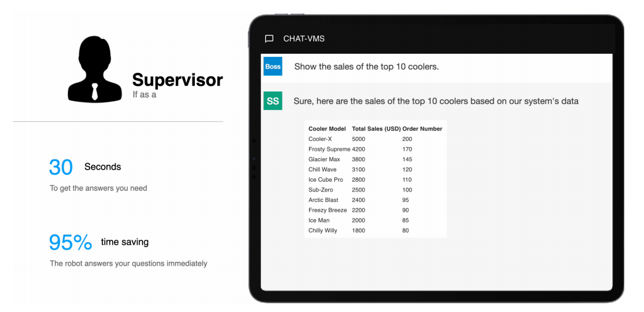
Task: Select the Arctic Blast row
Action: [375, 200]
